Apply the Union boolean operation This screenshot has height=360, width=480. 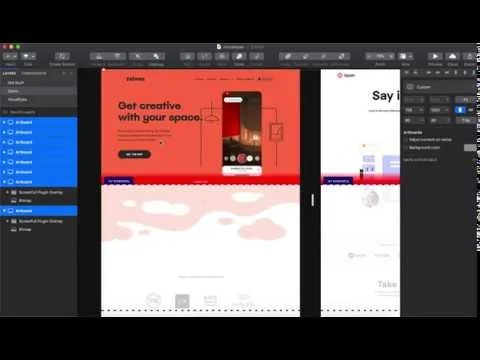click(288, 56)
